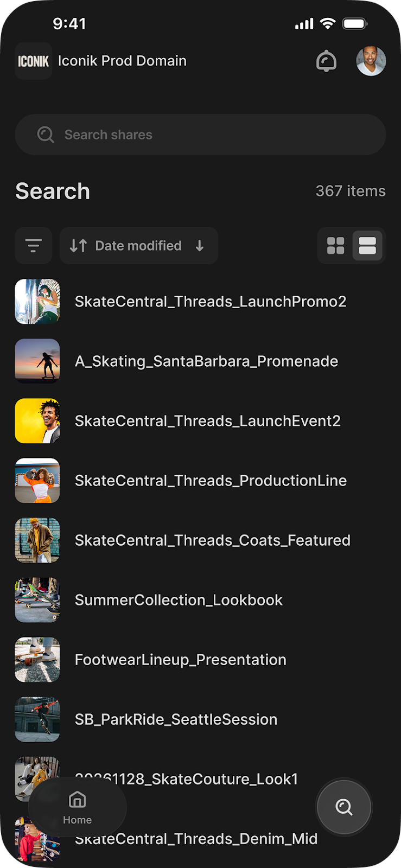The width and height of the screenshot is (401, 868).
Task: Open SkateCentral_Threads_LaunchPromo2 item
Action: coord(211,302)
